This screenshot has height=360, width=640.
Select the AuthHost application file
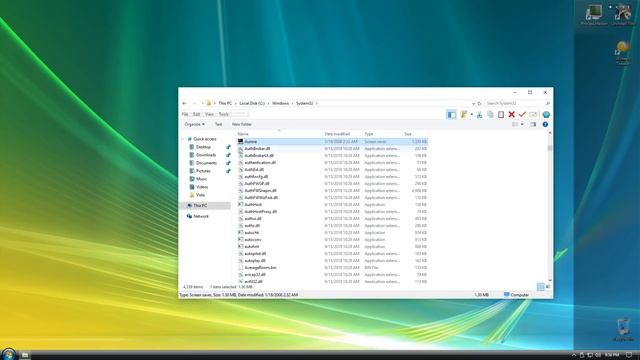click(332, 204)
